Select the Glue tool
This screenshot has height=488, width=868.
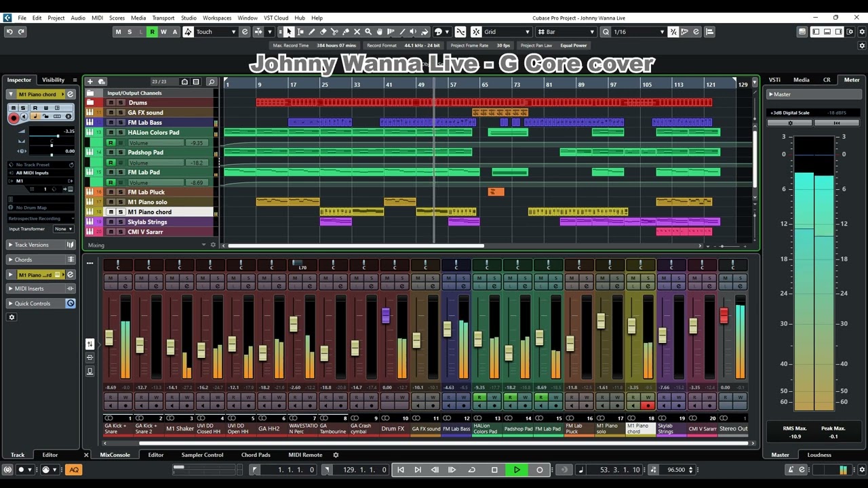tap(346, 32)
